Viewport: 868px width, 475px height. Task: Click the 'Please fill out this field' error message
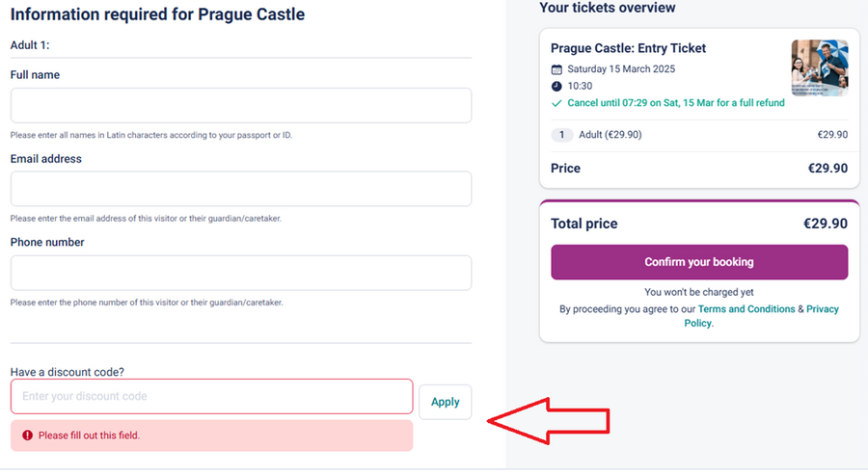click(x=89, y=435)
